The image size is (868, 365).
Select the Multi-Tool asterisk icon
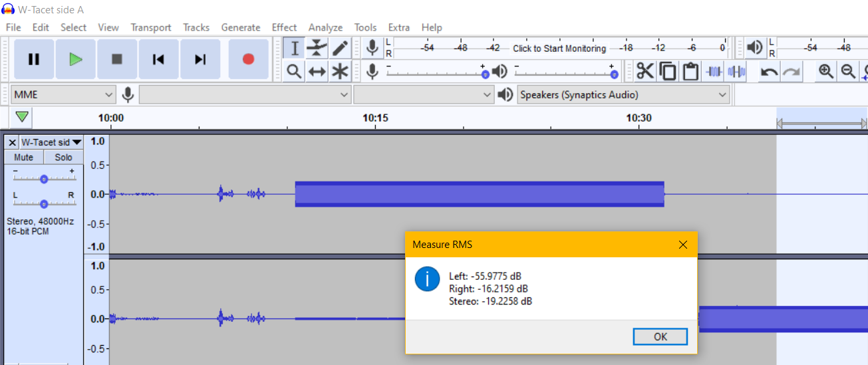(x=340, y=71)
